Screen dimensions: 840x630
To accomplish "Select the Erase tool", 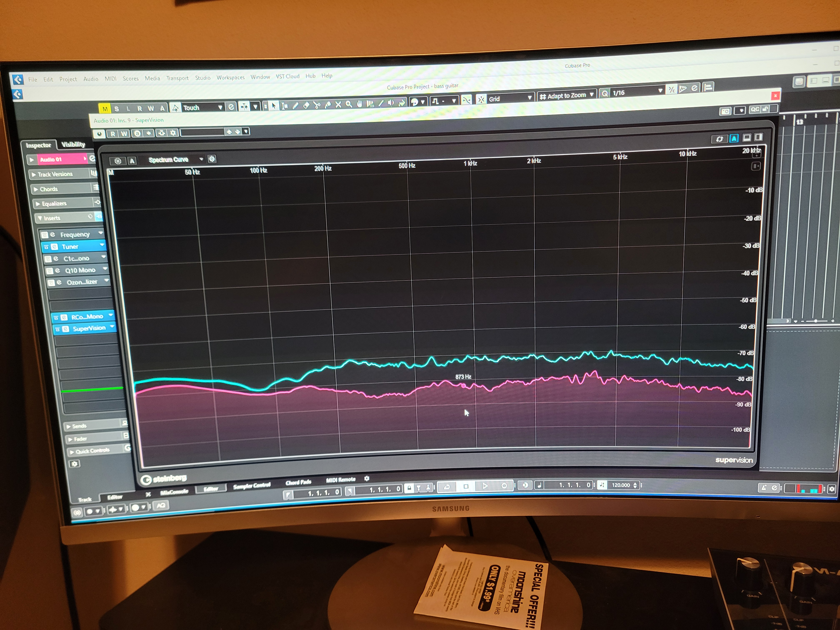I will (x=306, y=105).
